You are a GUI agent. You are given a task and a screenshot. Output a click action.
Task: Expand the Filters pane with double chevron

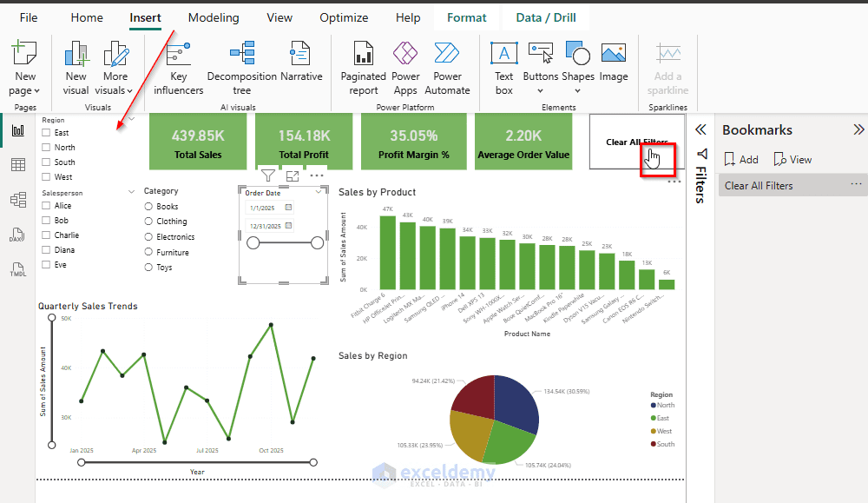(x=700, y=129)
